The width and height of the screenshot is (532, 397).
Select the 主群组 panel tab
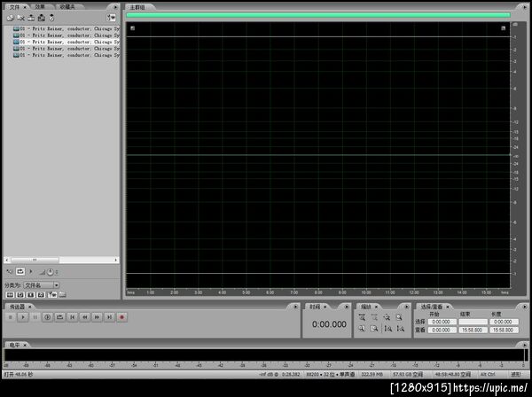[137, 7]
